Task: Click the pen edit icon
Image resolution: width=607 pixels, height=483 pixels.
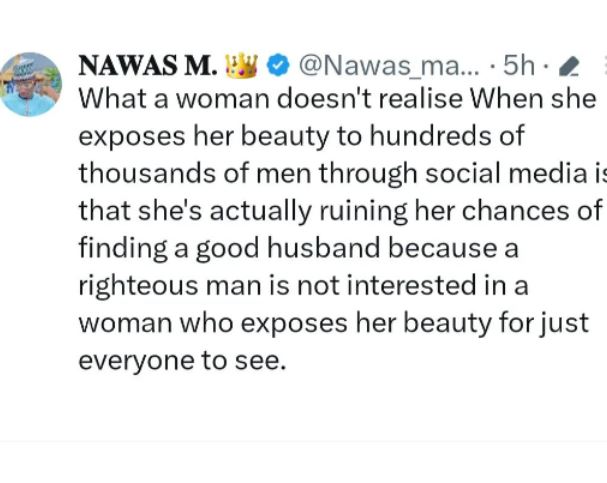Action: point(567,67)
